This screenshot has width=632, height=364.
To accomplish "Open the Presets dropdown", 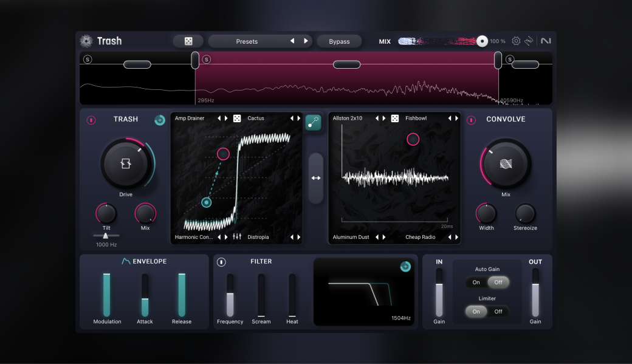I will [x=247, y=41].
